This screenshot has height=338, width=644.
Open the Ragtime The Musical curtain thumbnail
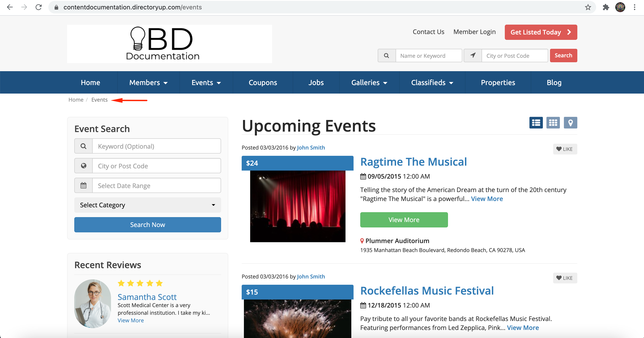tap(298, 206)
